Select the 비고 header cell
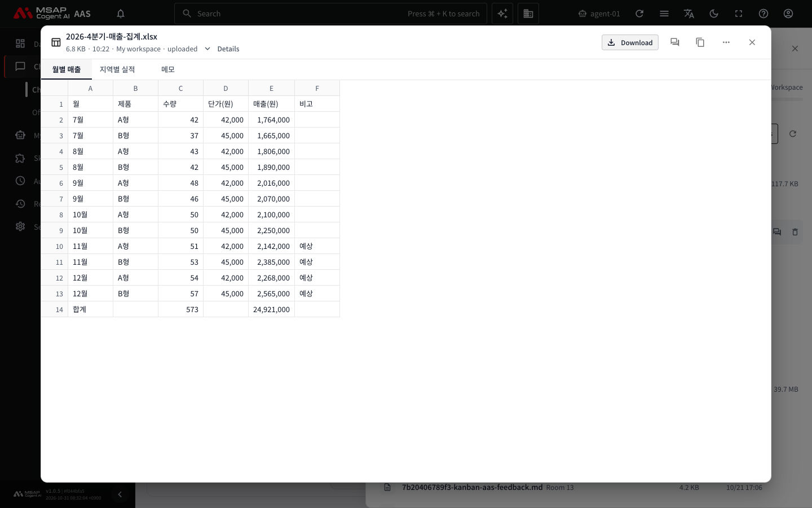Image resolution: width=812 pixels, height=508 pixels. coord(317,104)
